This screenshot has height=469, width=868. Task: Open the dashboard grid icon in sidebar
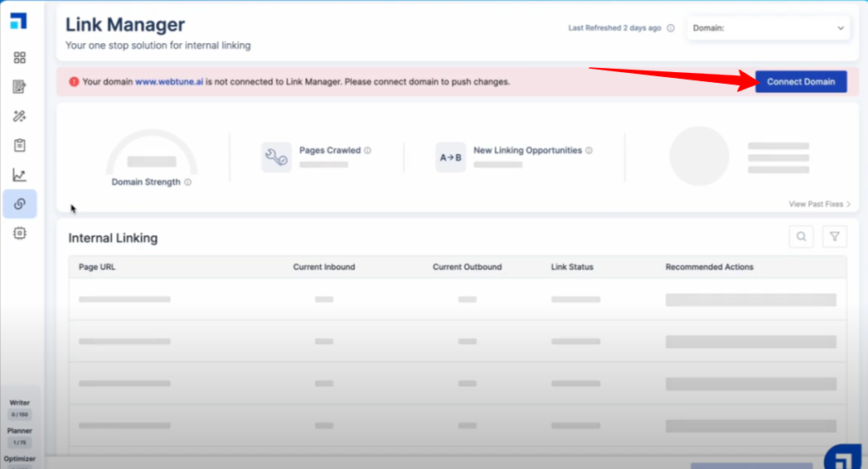pyautogui.click(x=20, y=57)
